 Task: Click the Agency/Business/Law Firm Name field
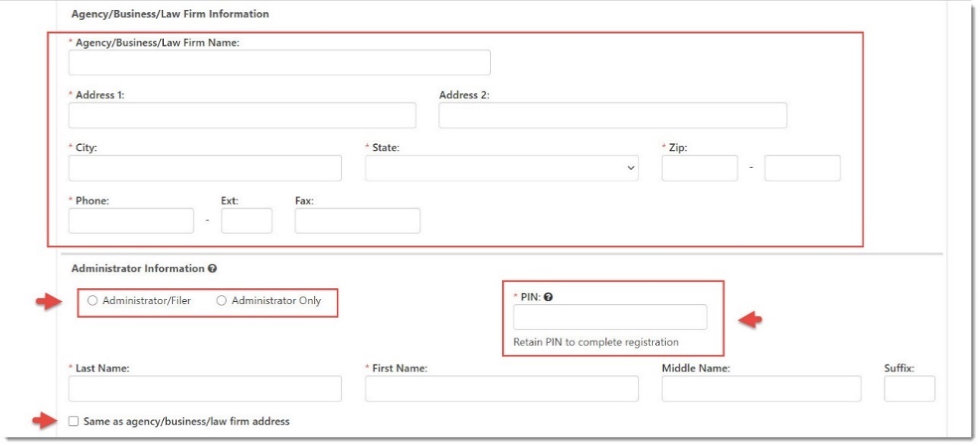pos(279,63)
